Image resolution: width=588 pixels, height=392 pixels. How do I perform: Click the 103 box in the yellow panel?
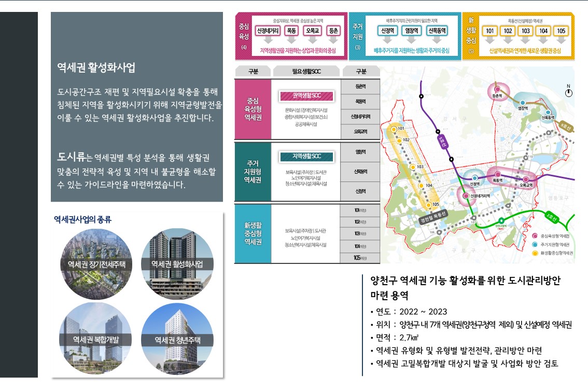(526, 31)
